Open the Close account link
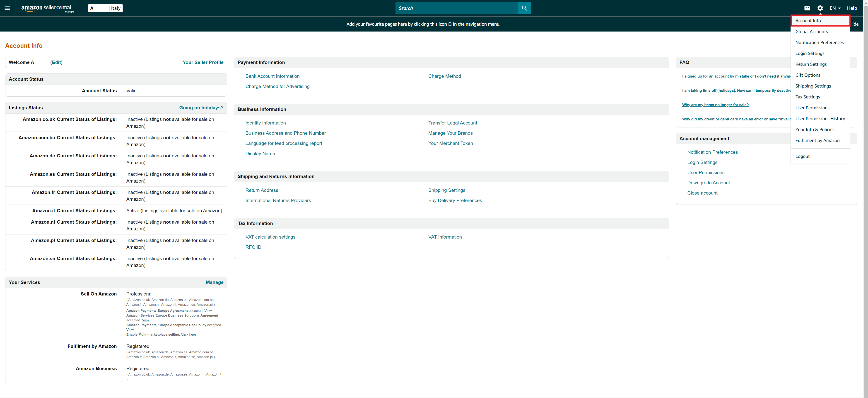Viewport: 868px width, 398px height. click(x=702, y=193)
